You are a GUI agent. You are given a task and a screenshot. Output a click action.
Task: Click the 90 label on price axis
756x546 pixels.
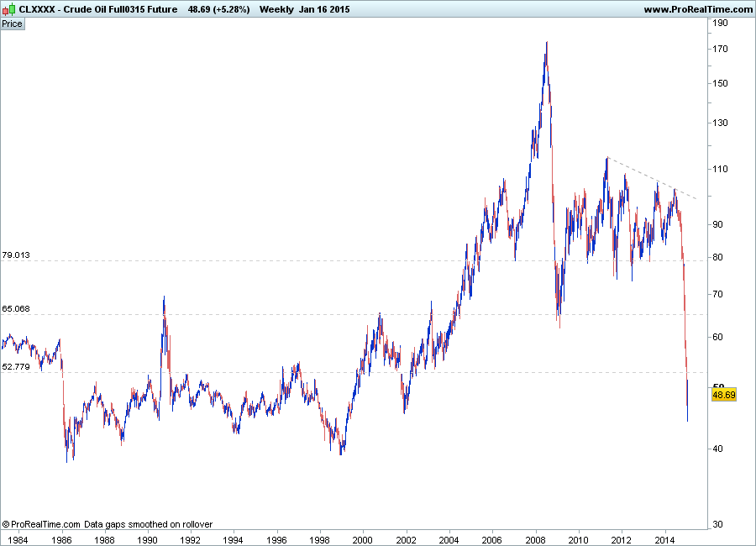pos(718,225)
